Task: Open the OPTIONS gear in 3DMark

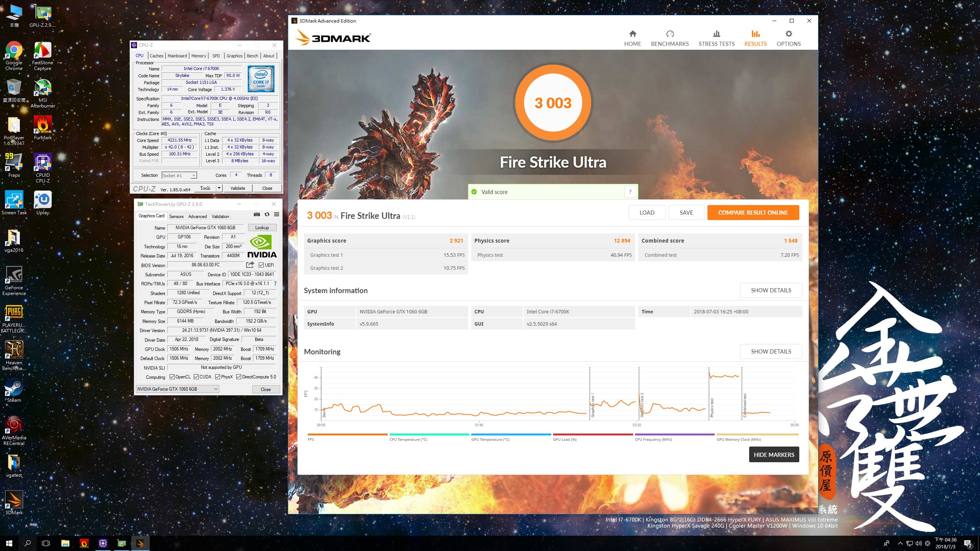Action: coord(788,38)
